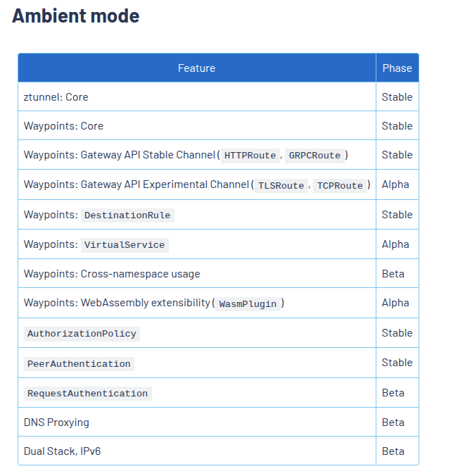This screenshot has height=476, width=458.
Task: Click the "Dual Stack, IPv6" feature cell
Action: pos(196,451)
